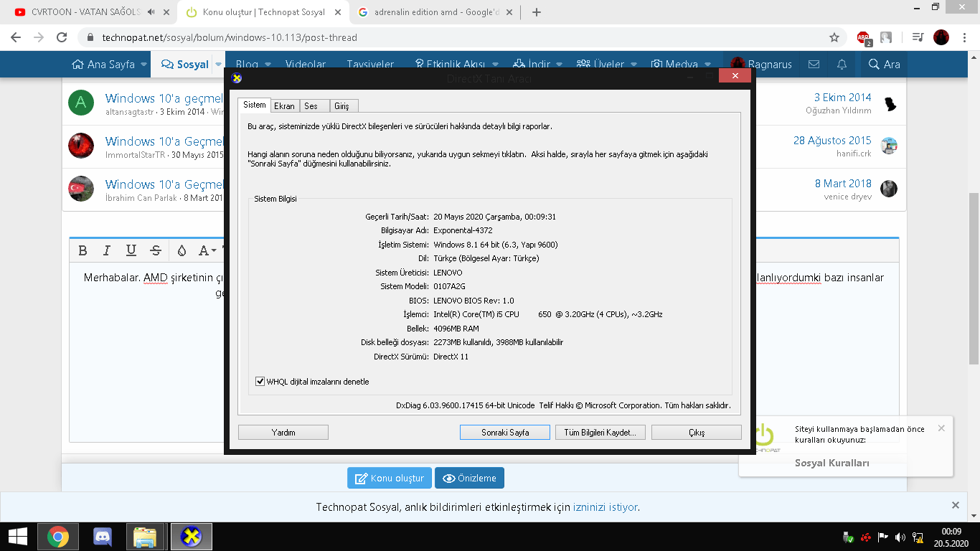
Task: Expand the Ana Sayfa dropdown arrow
Action: [144, 64]
